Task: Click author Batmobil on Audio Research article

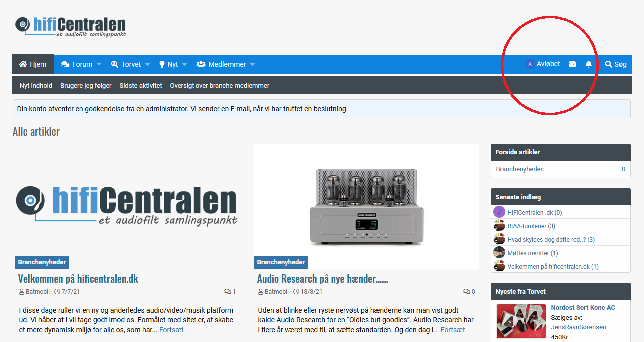Action: point(277,292)
